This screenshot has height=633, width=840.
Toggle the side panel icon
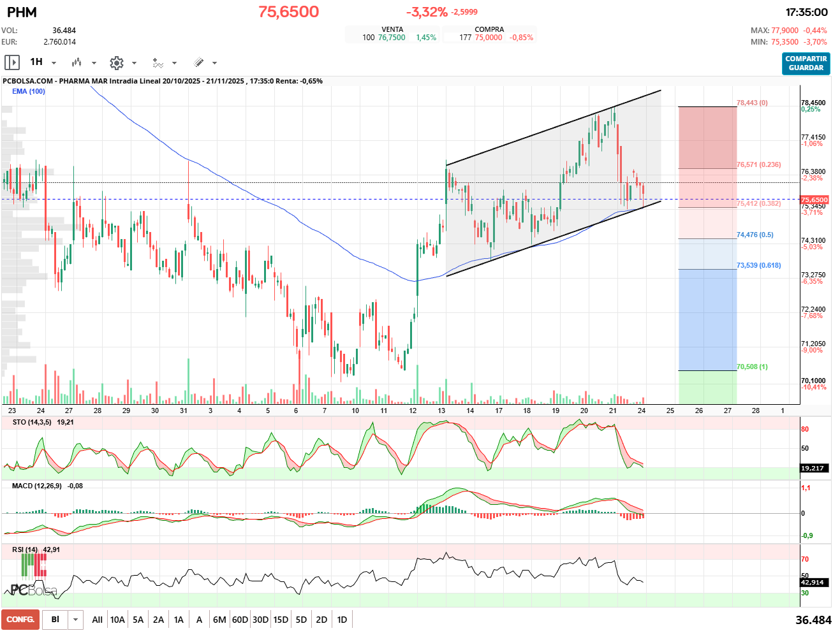(11, 62)
